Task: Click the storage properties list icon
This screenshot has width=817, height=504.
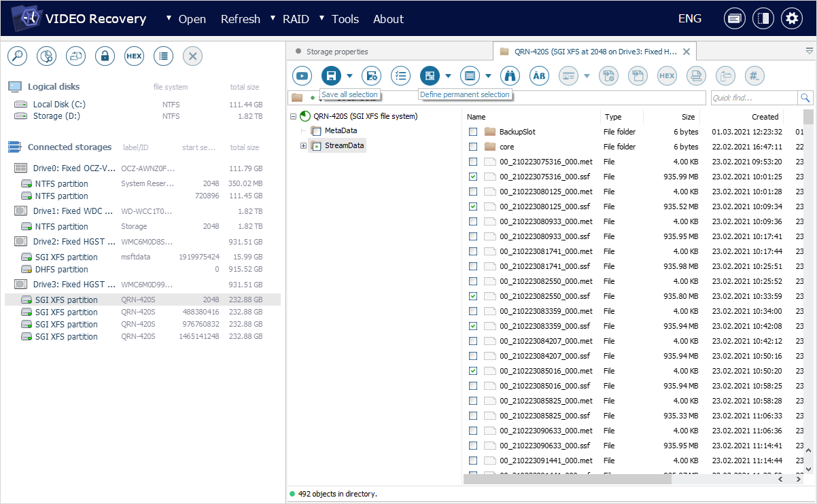Action: coord(163,56)
